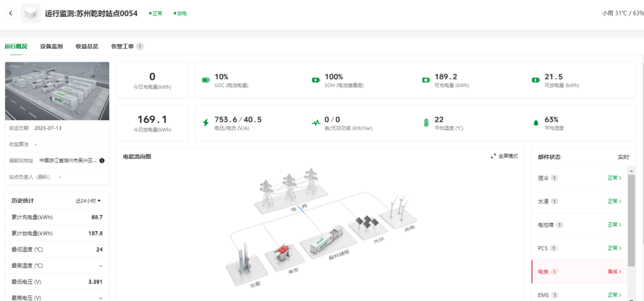Click the station thumbnail icon in header
This screenshot has height=301, width=644.
[31, 13]
